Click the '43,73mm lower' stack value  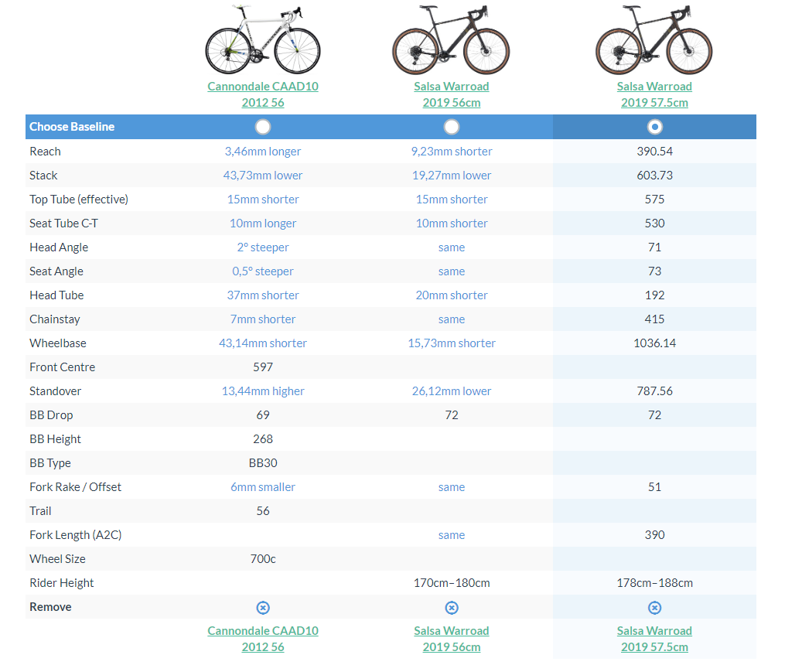[263, 176]
